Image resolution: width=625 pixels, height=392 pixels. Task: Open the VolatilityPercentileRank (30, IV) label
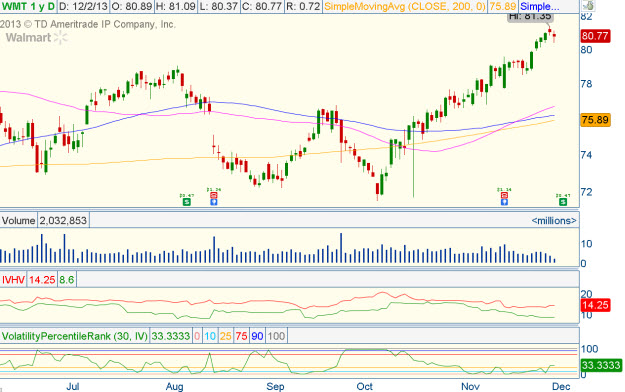tap(75, 336)
